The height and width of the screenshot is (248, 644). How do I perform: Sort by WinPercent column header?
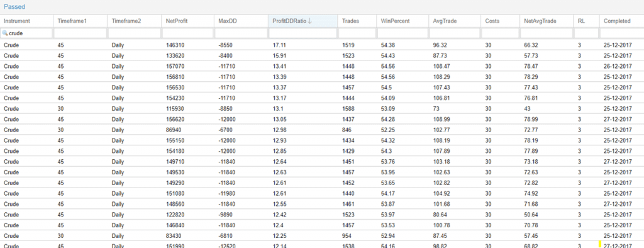point(402,21)
